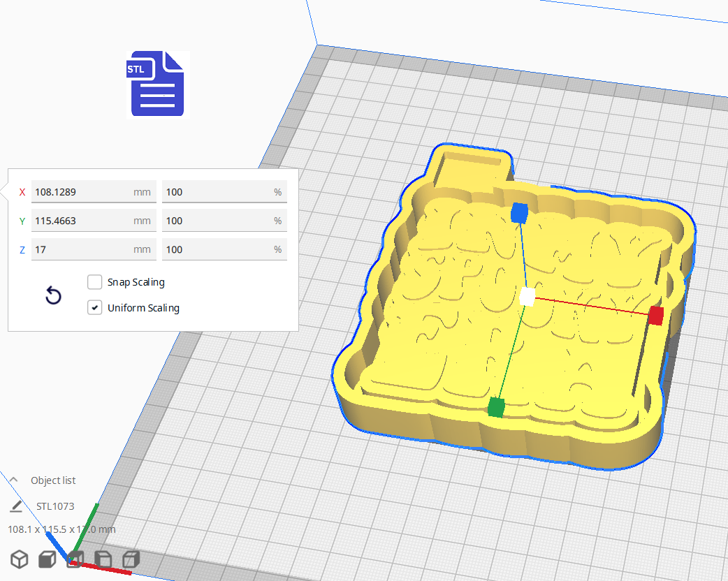Switch to the Right side view icon
The height and width of the screenshot is (581, 728).
click(x=129, y=559)
